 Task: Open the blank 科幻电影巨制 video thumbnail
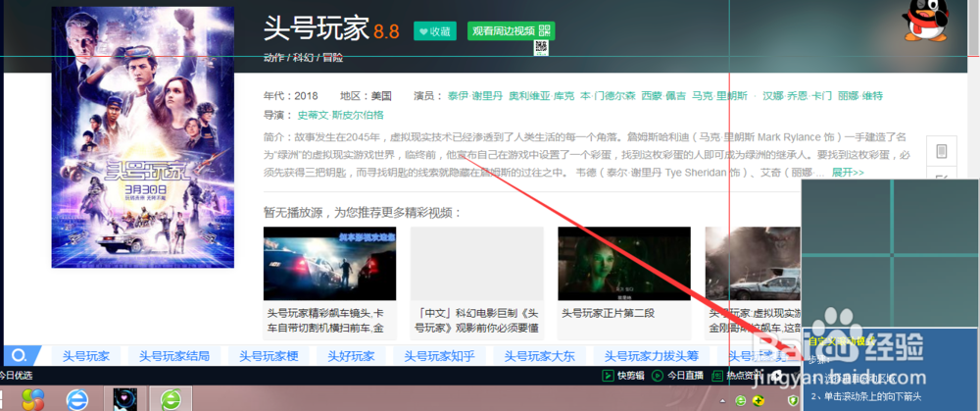click(477, 263)
